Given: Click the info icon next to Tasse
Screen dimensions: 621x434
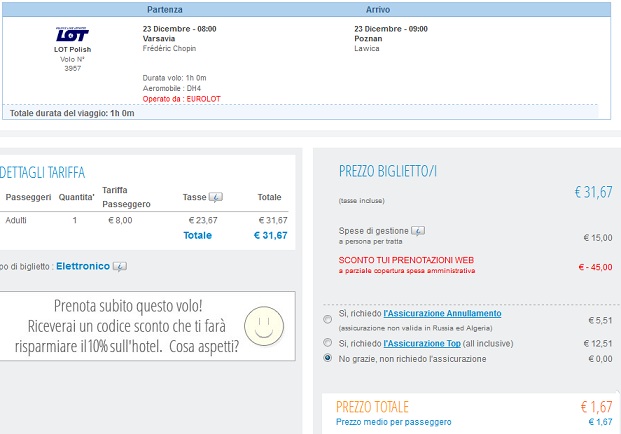Looking at the screenshot, I should pyautogui.click(x=216, y=197).
